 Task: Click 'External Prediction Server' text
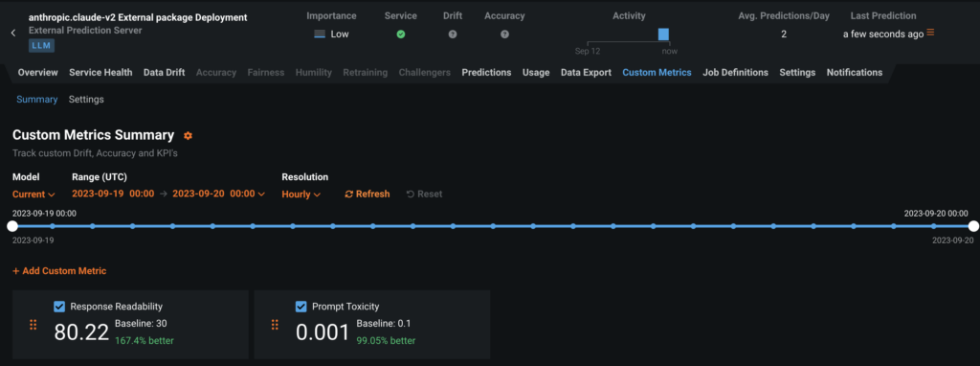[x=85, y=30]
